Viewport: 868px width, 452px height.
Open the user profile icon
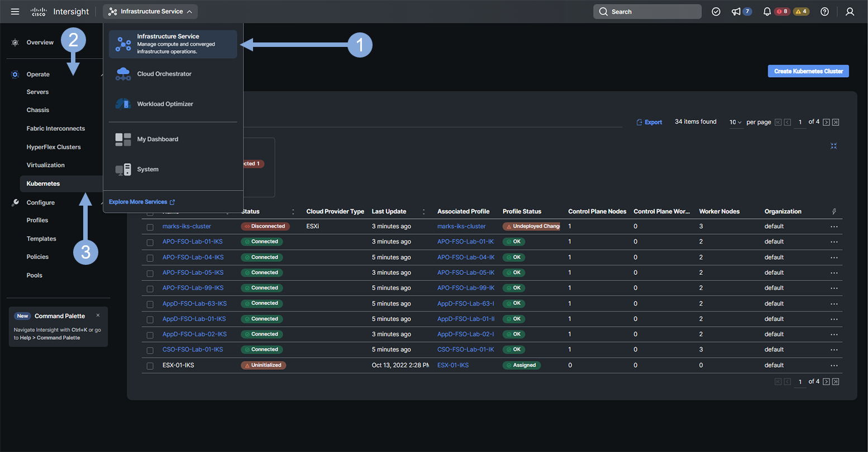click(850, 12)
